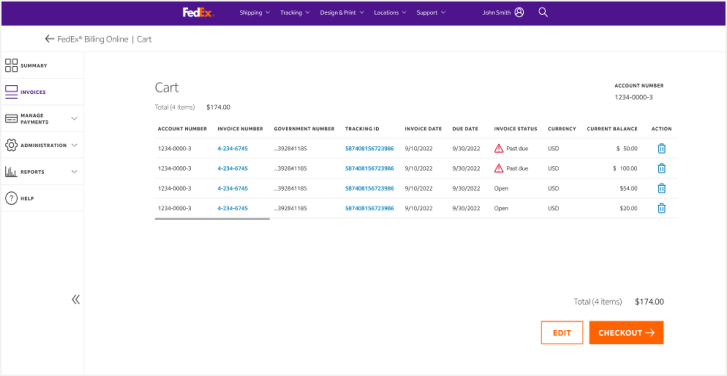Collapse the sidebar with the double chevron
The image size is (727, 376).
pyautogui.click(x=76, y=300)
